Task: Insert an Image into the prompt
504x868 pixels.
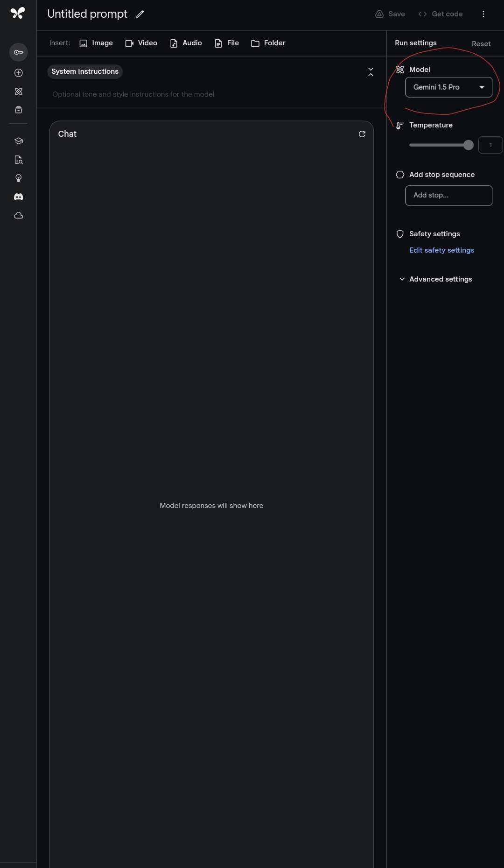Action: point(96,43)
